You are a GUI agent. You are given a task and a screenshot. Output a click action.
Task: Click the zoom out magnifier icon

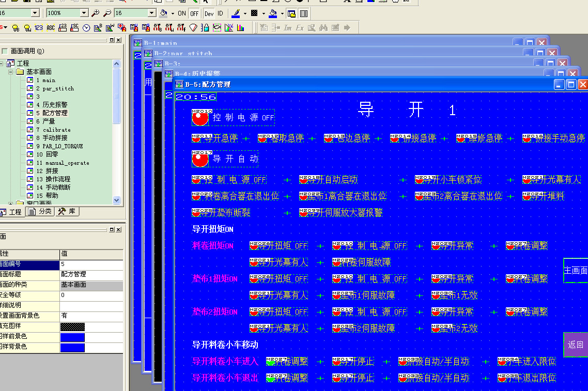[107, 13]
